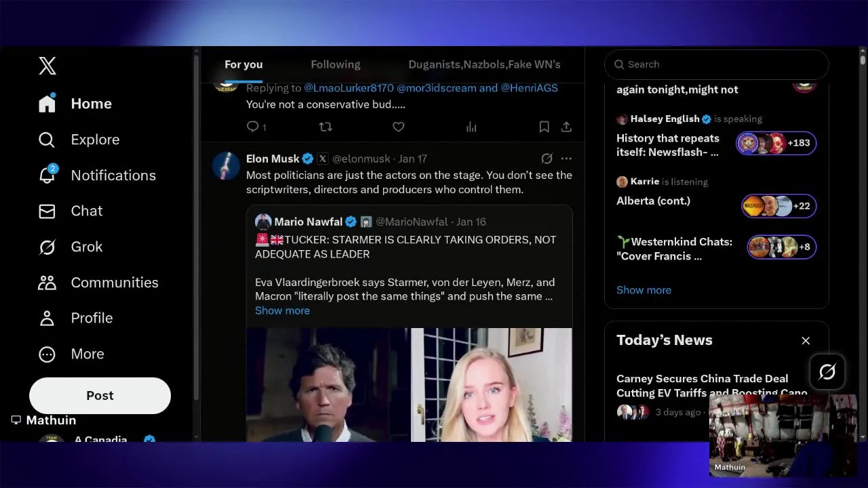Go to Notifications in the navigation

113,176
